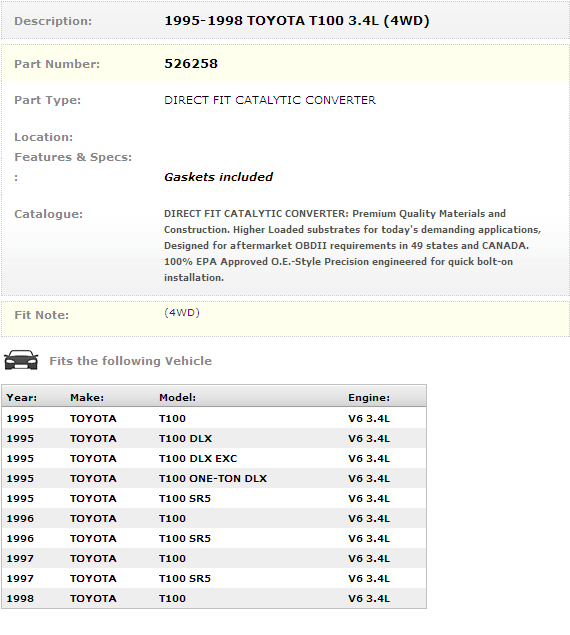This screenshot has width=570, height=635.
Task: Click the catalogue description paragraph
Action: click(352, 245)
